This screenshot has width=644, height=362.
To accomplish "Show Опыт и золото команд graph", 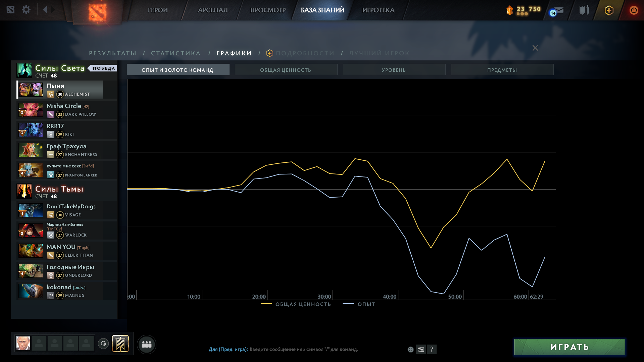I will [x=178, y=70].
